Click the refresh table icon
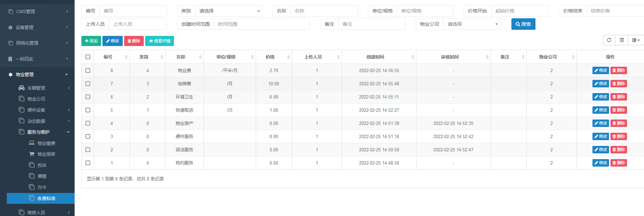The image size is (644, 216). [609, 40]
